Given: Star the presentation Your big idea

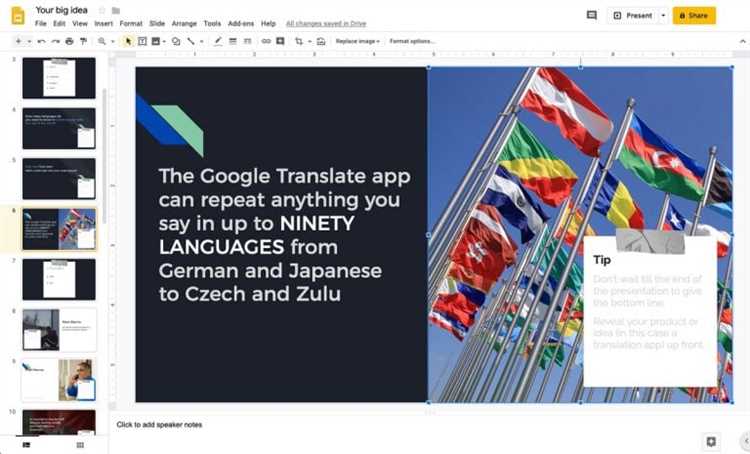Looking at the screenshot, I should [102, 10].
